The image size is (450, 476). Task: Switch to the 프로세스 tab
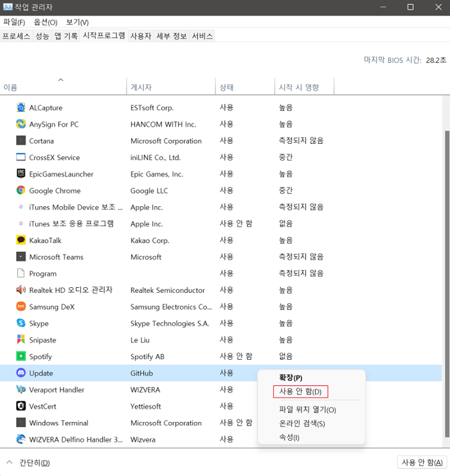click(17, 36)
